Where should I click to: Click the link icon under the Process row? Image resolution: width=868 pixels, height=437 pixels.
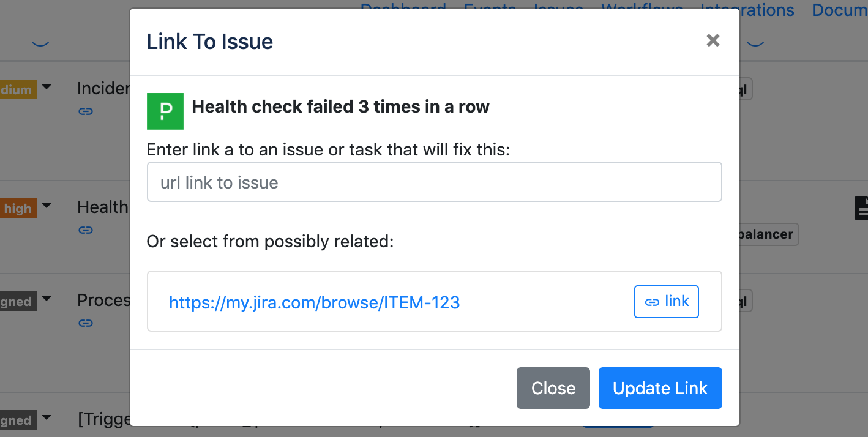(86, 323)
